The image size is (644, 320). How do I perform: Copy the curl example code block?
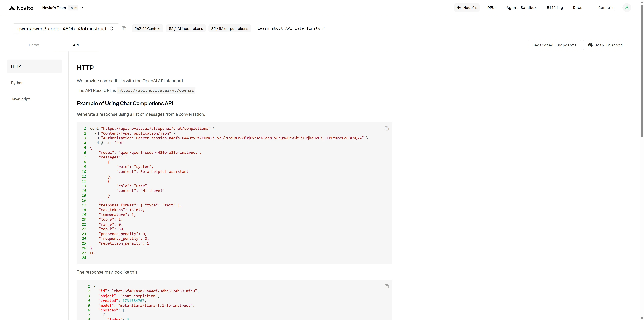pyautogui.click(x=387, y=129)
